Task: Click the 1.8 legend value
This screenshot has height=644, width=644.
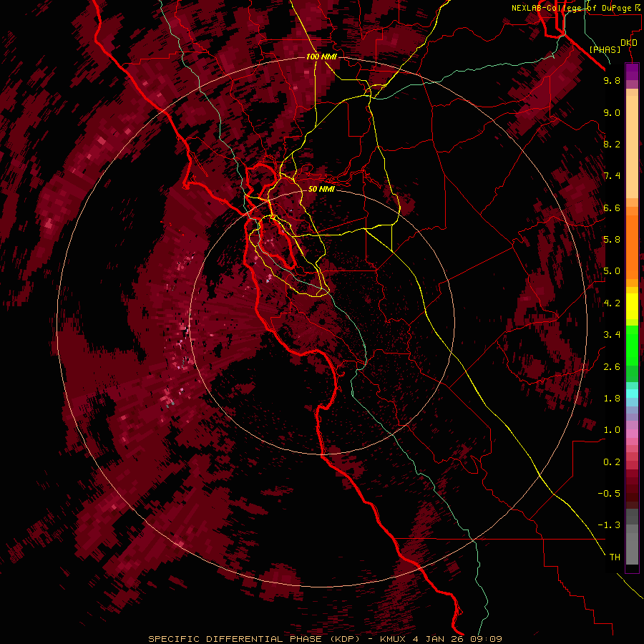Action: [612, 399]
